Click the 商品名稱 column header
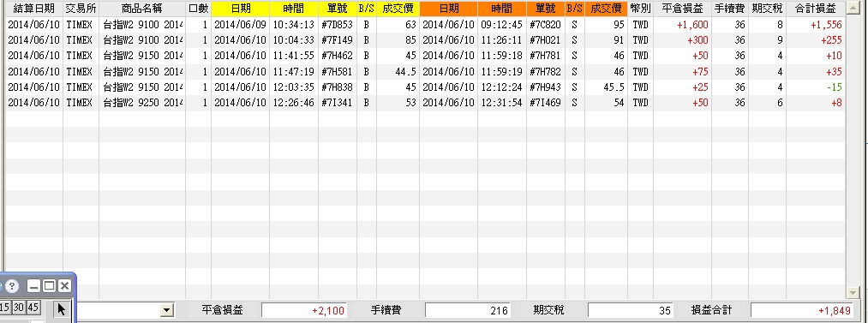 (x=141, y=9)
